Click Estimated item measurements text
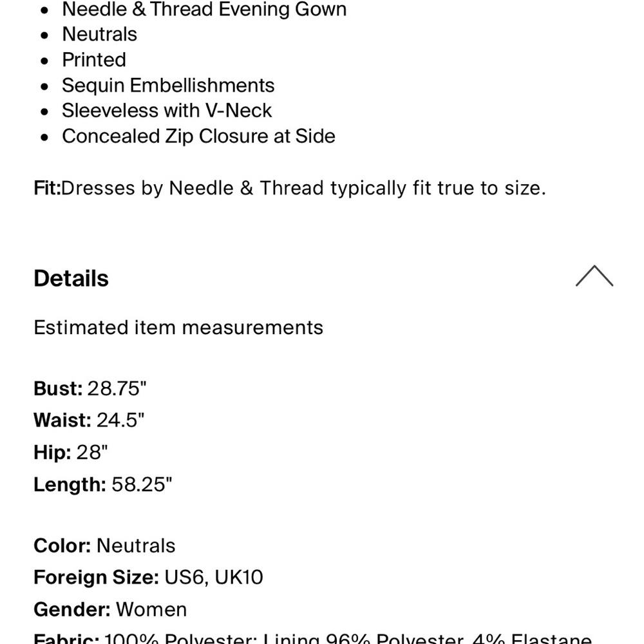The width and height of the screenshot is (644, 644). point(178,328)
